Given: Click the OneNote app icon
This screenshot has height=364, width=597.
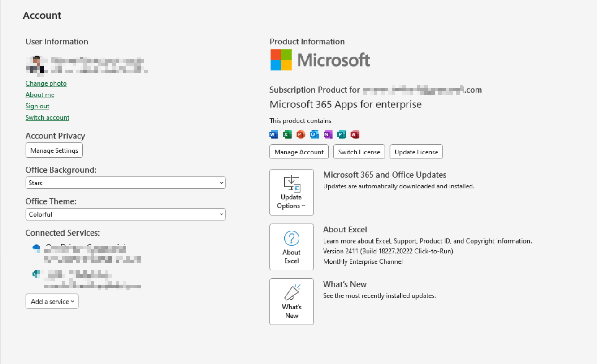Looking at the screenshot, I should (x=328, y=134).
